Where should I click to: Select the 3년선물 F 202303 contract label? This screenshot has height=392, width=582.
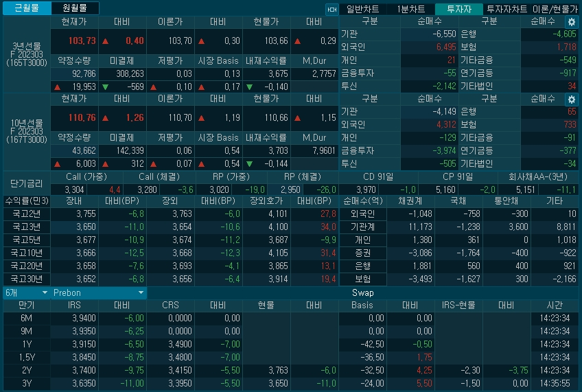[x=27, y=54]
